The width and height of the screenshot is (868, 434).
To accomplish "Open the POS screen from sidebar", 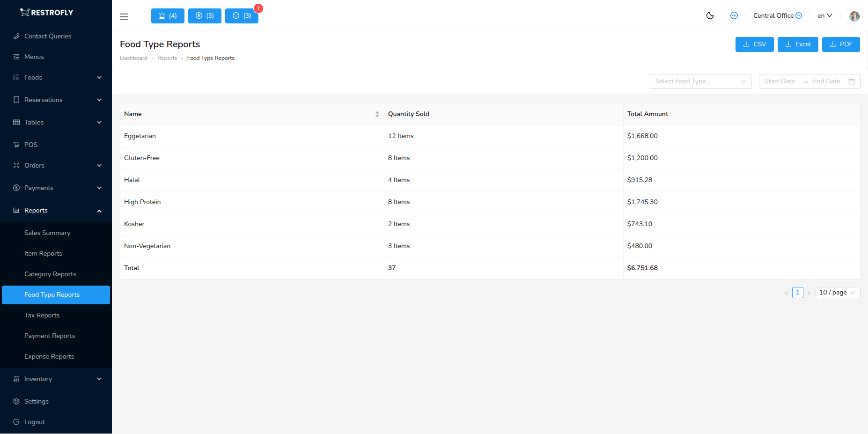I will pos(30,145).
